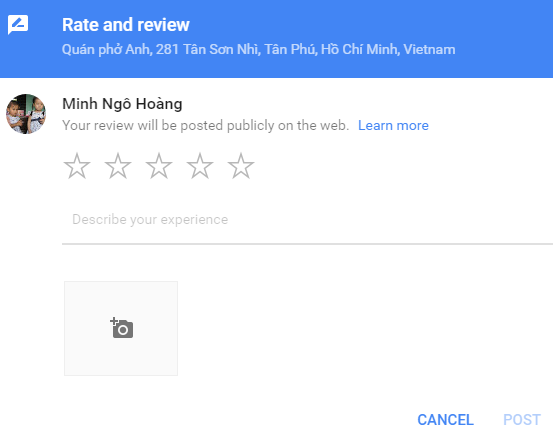
Task: Click the Minh Ngô Hoàng name
Action: [x=122, y=104]
